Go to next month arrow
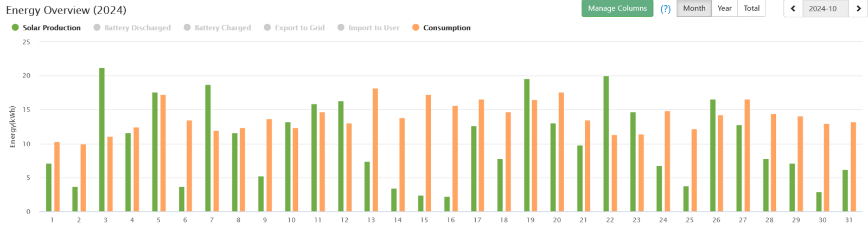This screenshot has height=233, width=868. click(x=858, y=9)
